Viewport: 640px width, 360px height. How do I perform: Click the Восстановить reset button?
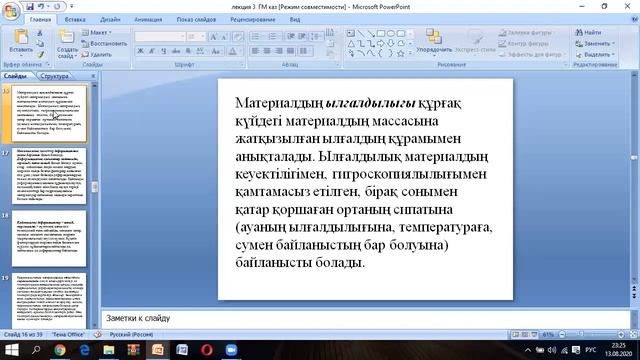pyautogui.click(x=104, y=43)
